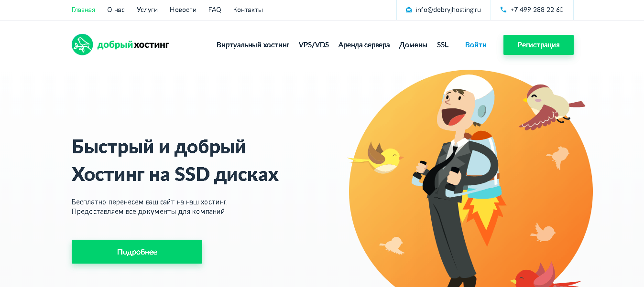Select the VPS/VDS navigation link
Image resolution: width=644 pixels, height=287 pixels.
coord(314,45)
